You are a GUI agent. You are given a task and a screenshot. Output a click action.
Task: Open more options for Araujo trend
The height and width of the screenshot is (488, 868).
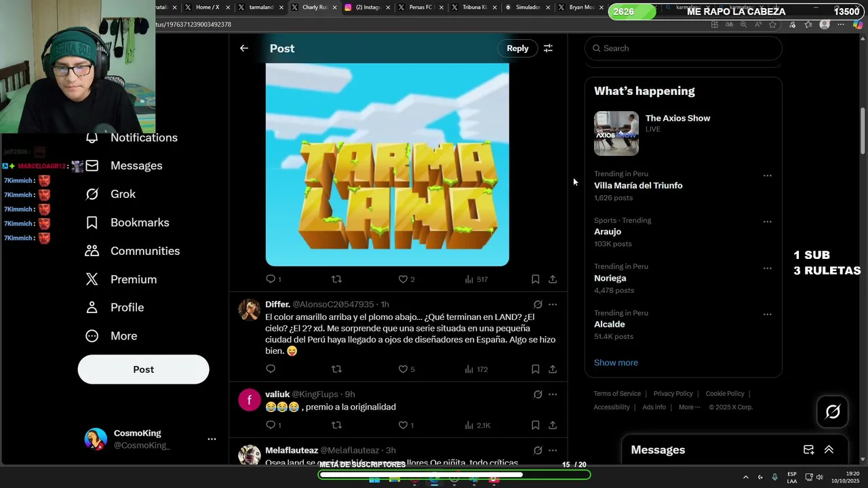point(767,222)
